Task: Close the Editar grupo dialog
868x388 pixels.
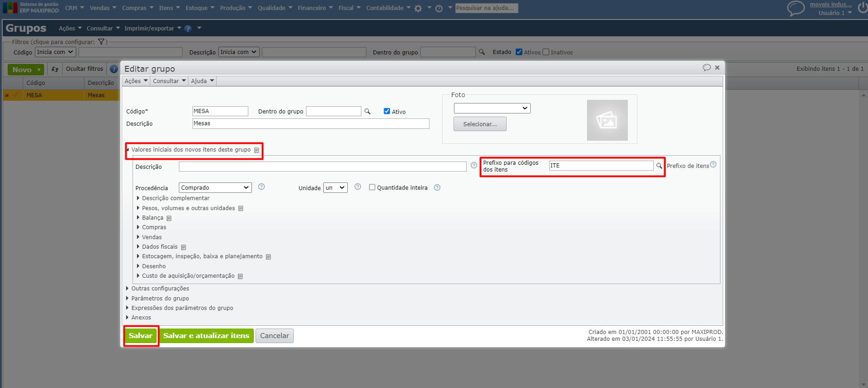Action: pos(717,68)
